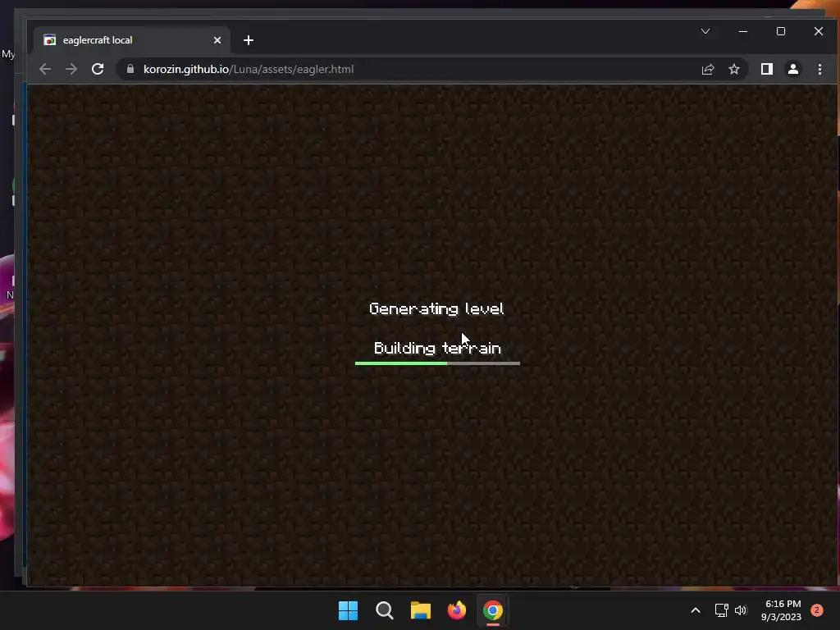Click the Chrome taskbar icon
The height and width of the screenshot is (630, 840).
(x=493, y=610)
